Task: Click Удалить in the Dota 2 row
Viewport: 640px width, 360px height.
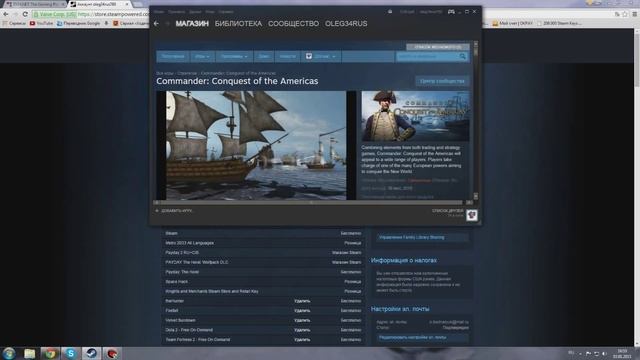Action: coord(302,330)
